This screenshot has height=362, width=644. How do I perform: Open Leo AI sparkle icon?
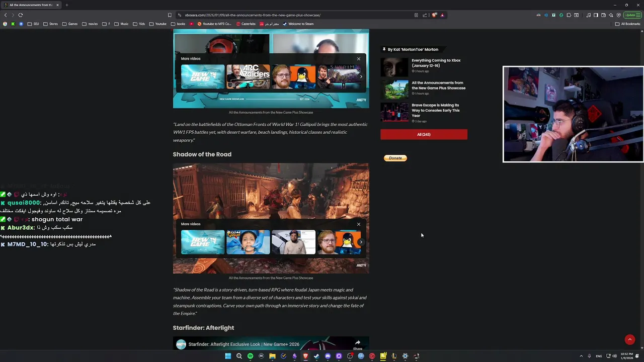(611, 15)
